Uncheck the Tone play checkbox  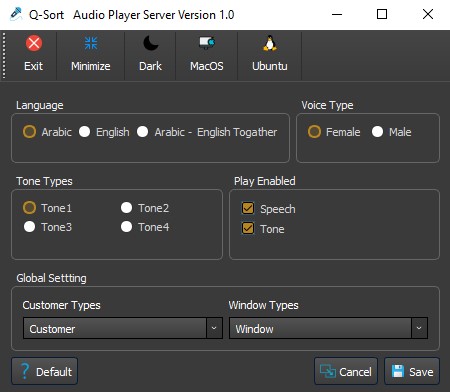pos(248,229)
